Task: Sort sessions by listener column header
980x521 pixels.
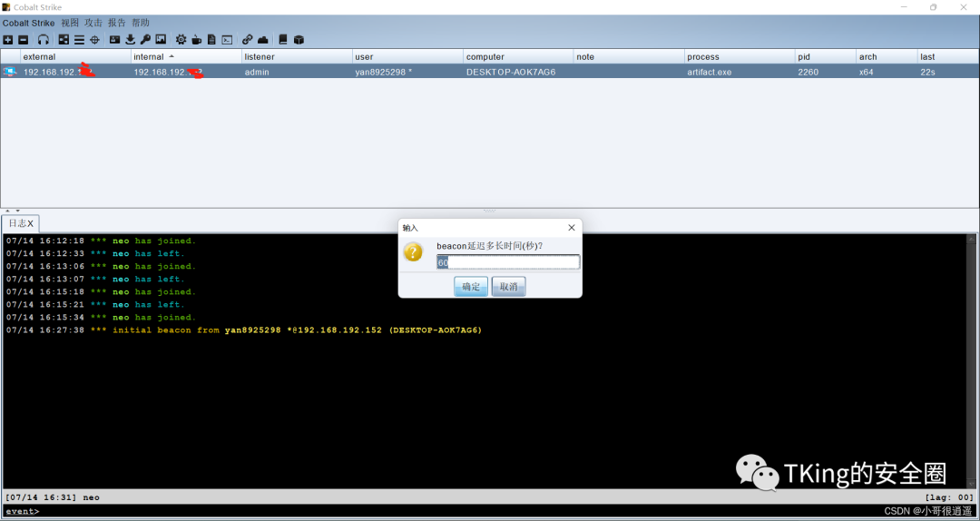Action: [x=298, y=57]
